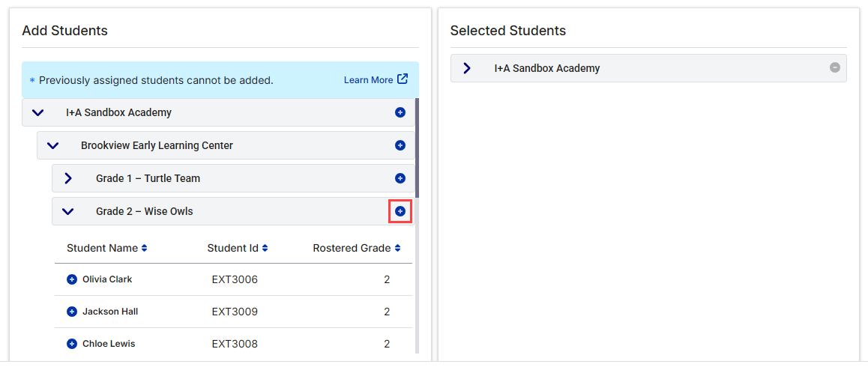
Task: Remove I+A Sandbox Academy from Selected Students
Action: coord(835,67)
